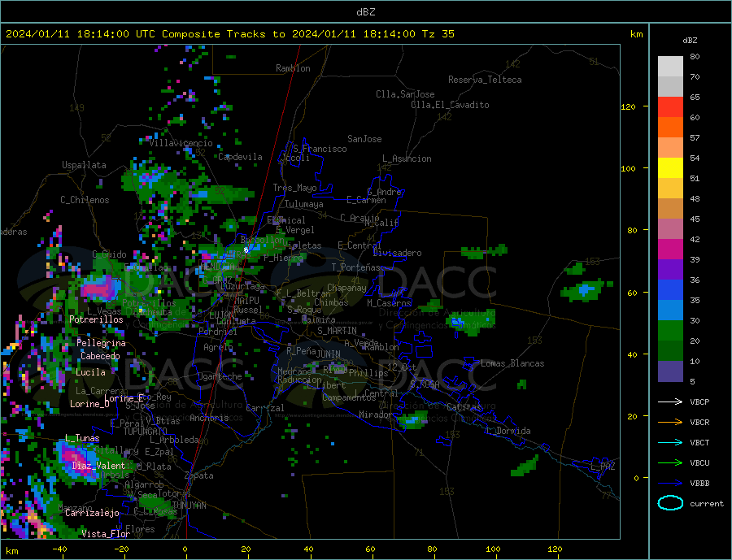Screen dimensions: 732x560
Task: Click the 'current' legend label
Action: pos(707,504)
